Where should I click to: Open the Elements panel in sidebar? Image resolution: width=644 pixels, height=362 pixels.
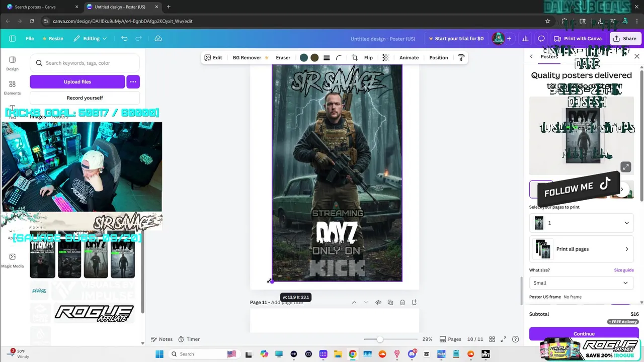(12, 87)
